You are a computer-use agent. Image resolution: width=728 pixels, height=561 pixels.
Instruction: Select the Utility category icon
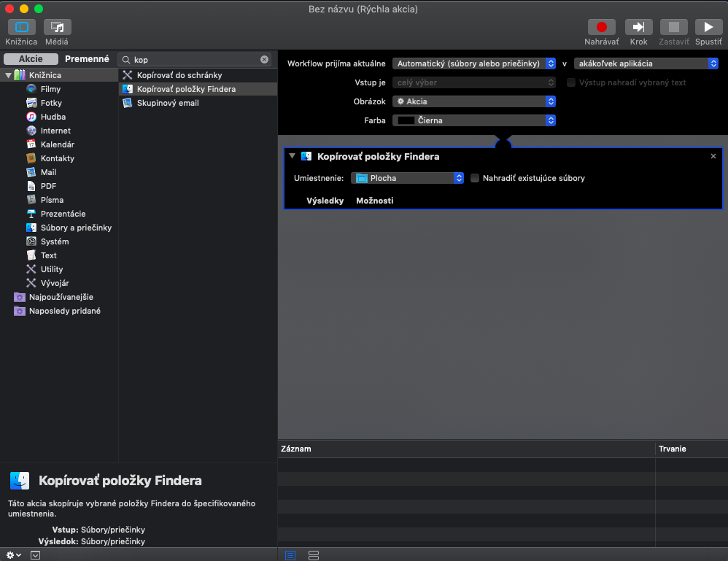[31, 269]
